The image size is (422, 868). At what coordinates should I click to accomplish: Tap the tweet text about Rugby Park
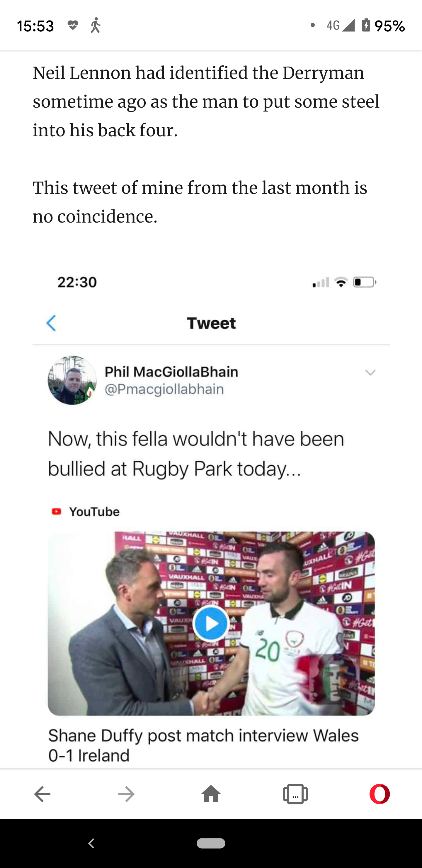[196, 454]
